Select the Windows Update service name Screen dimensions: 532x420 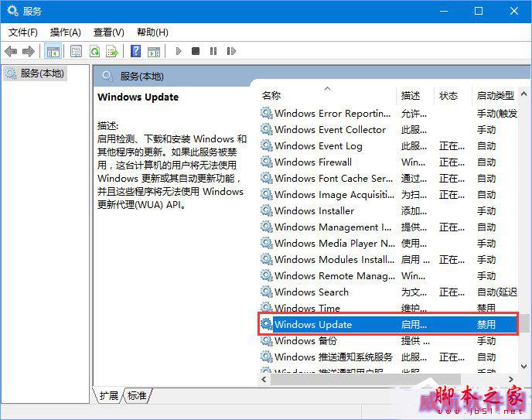tap(313, 325)
